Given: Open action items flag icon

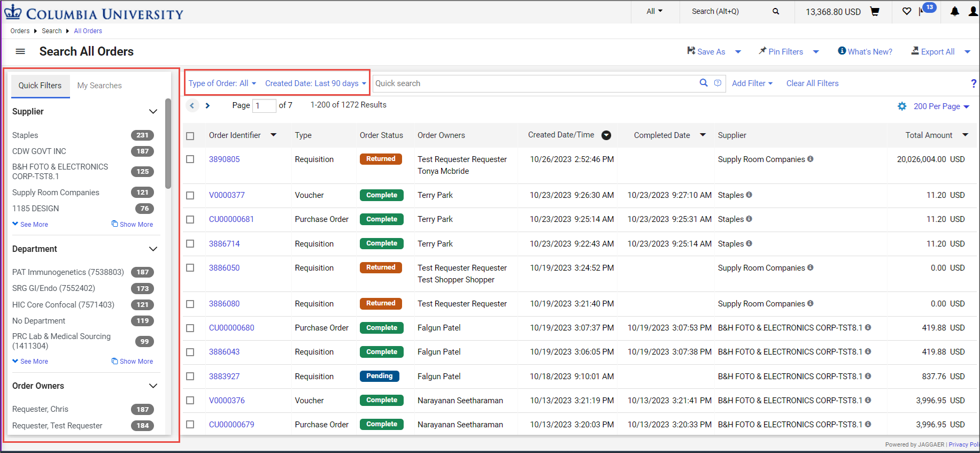Looking at the screenshot, I should click(x=921, y=11).
